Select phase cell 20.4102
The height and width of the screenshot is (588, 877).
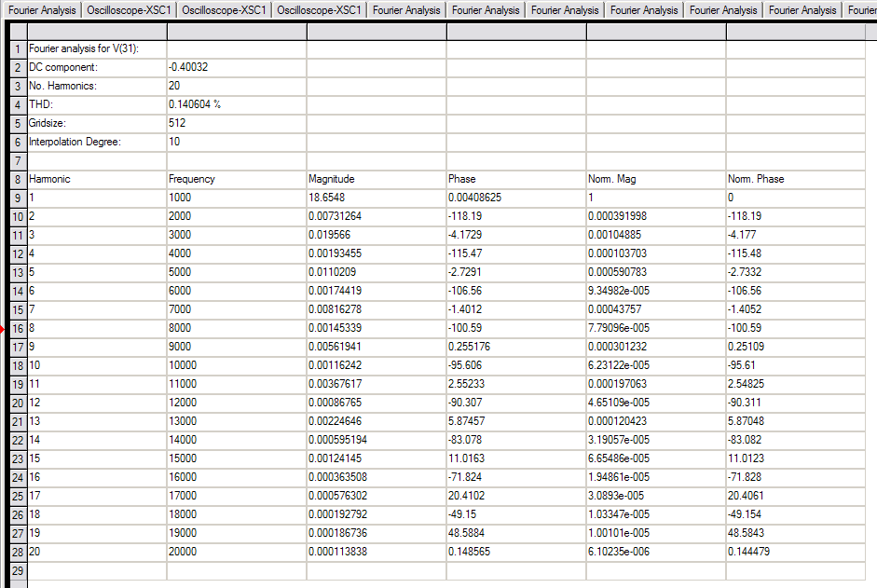tap(516, 497)
